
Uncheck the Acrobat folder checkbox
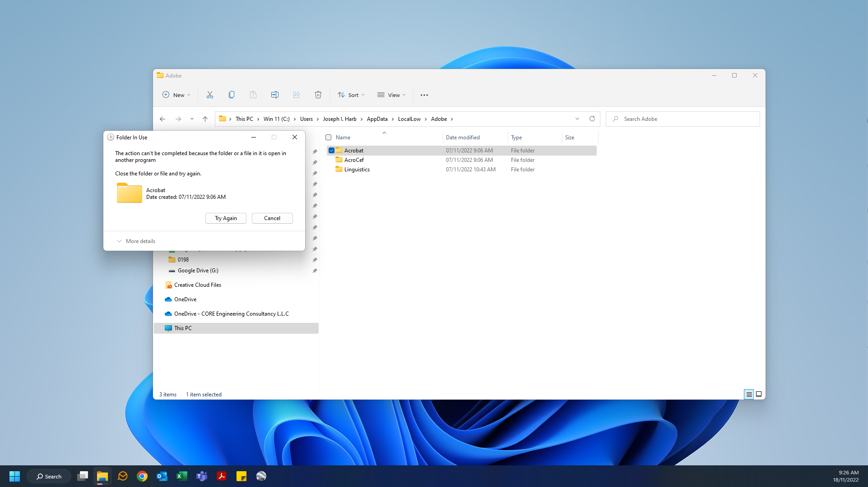click(x=331, y=151)
